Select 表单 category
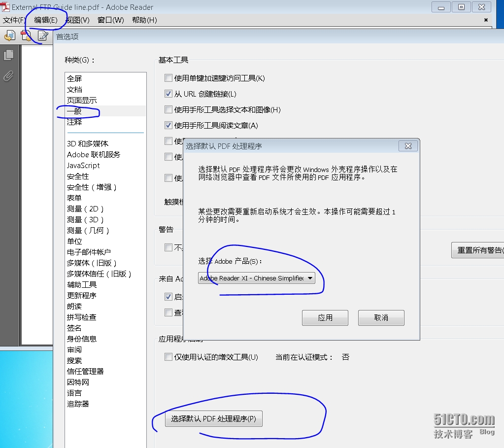The image size is (504, 448). 74,198
